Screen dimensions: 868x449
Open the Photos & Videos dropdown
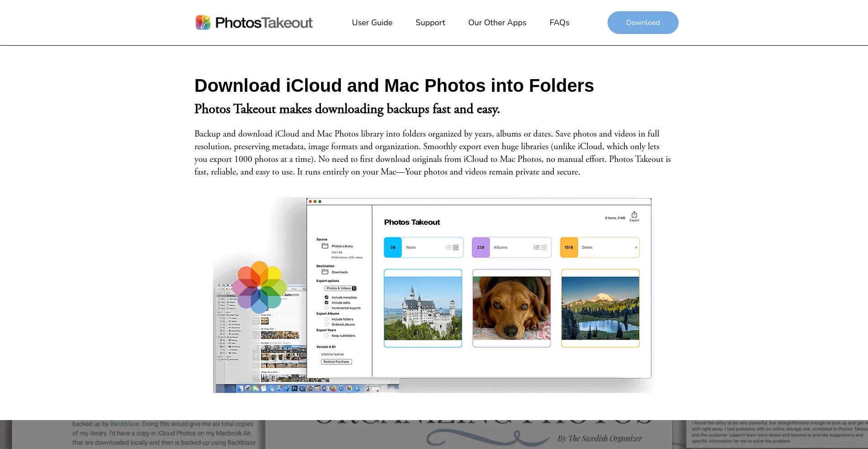coord(341,288)
